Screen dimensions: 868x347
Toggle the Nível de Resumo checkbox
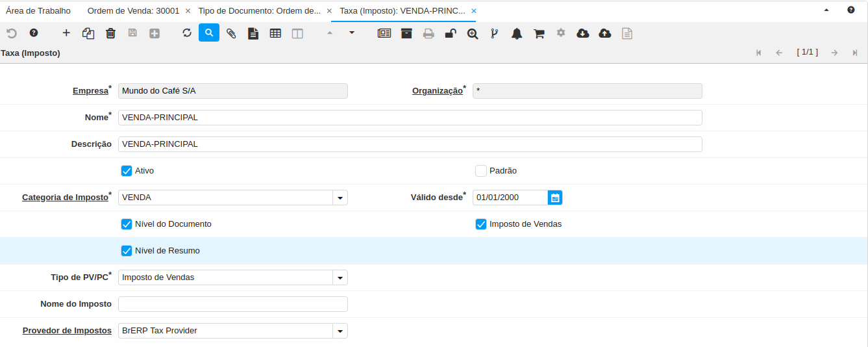click(127, 251)
